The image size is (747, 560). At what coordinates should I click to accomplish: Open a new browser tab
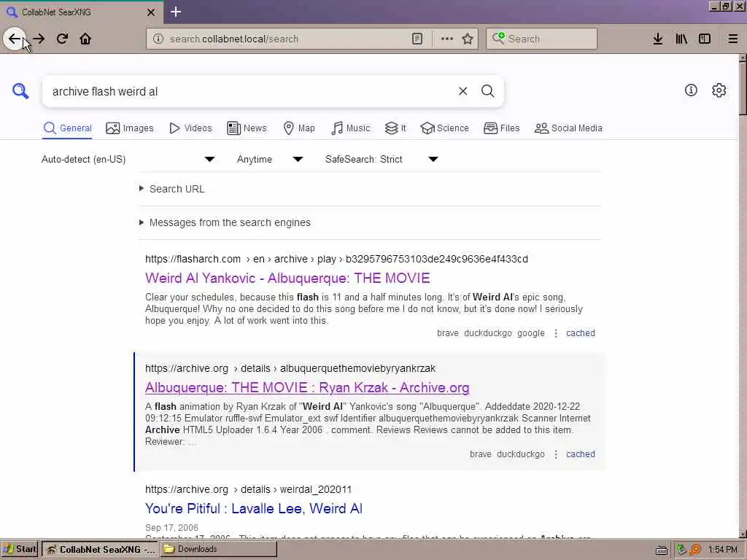point(175,12)
